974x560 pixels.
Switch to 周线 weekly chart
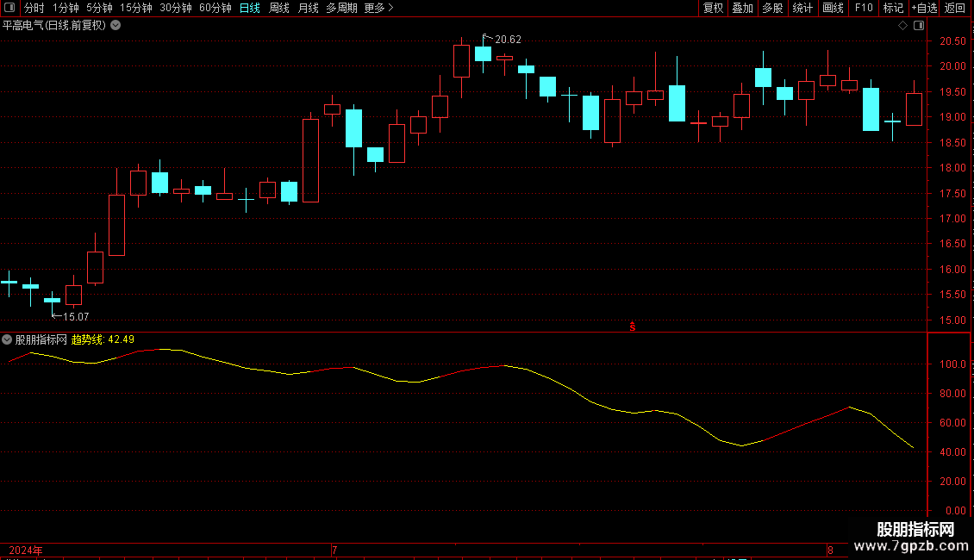[x=279, y=8]
